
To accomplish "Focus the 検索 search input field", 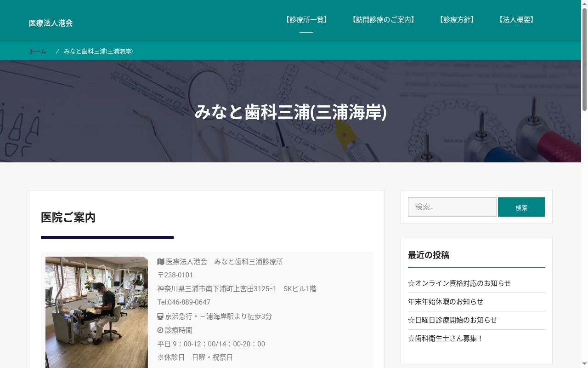I will click(x=452, y=207).
